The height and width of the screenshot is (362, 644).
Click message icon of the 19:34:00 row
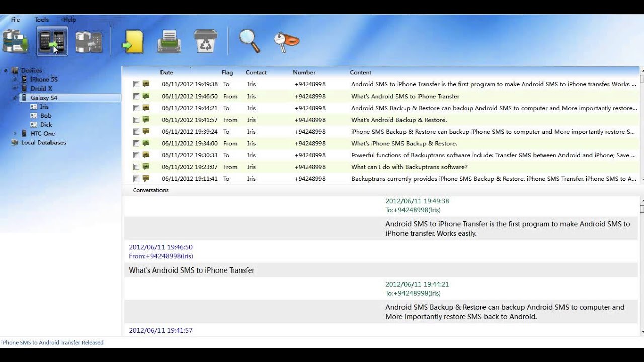pos(146,143)
